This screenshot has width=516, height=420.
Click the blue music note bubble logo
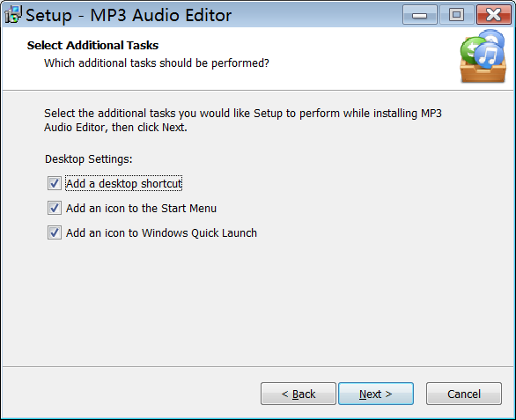coord(490,55)
